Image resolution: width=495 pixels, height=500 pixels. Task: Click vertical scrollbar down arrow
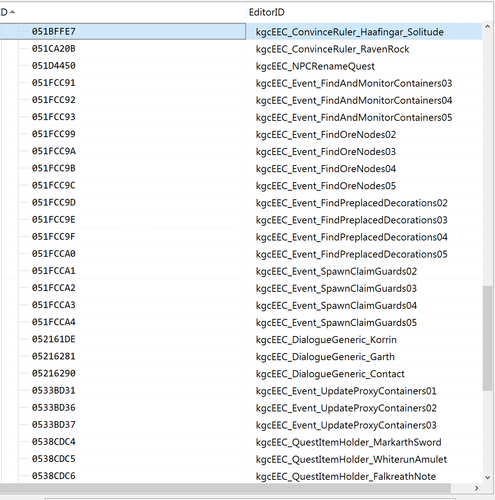[x=487, y=477]
